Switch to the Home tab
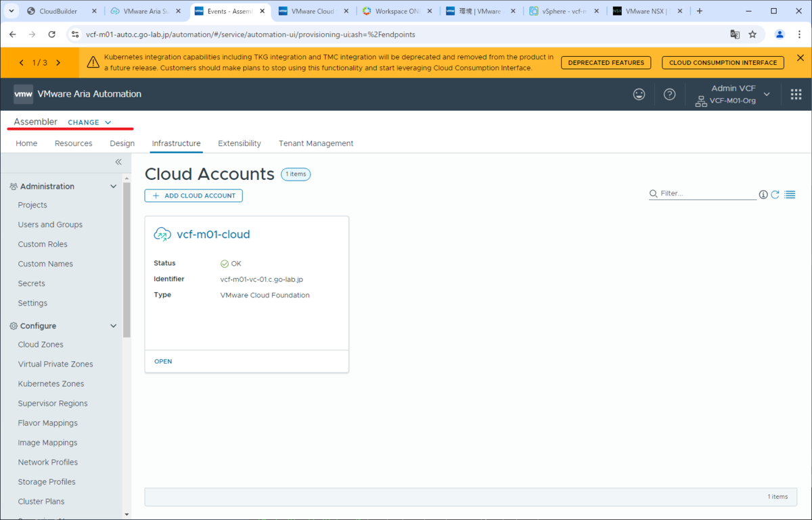 pos(26,143)
